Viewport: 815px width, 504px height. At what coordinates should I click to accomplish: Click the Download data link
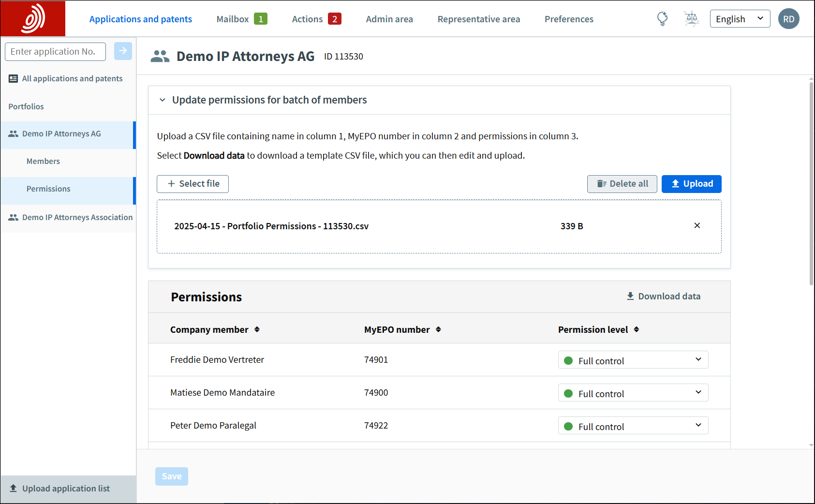click(x=663, y=296)
